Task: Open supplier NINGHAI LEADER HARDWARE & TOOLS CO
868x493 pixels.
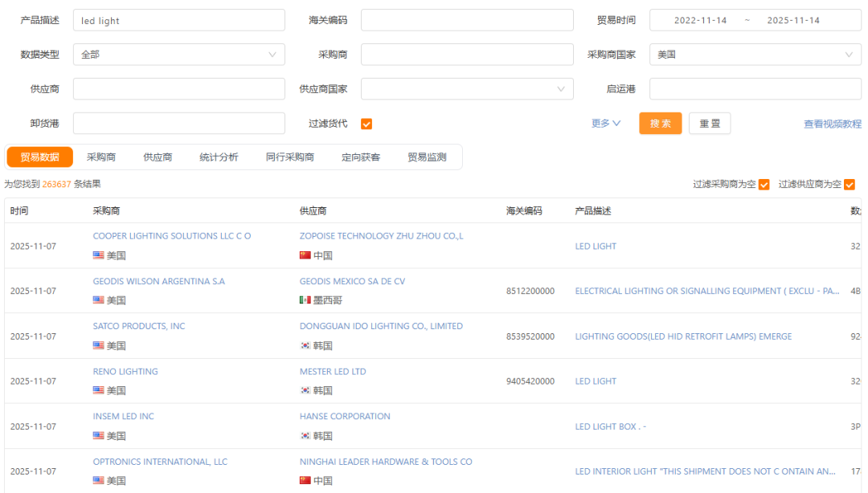Action: coord(386,462)
